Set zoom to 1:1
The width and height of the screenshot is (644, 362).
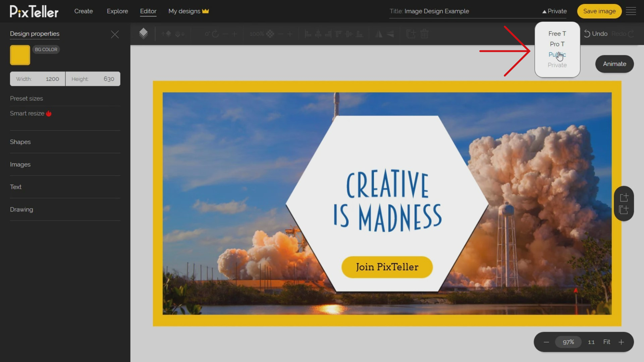pos(591,342)
